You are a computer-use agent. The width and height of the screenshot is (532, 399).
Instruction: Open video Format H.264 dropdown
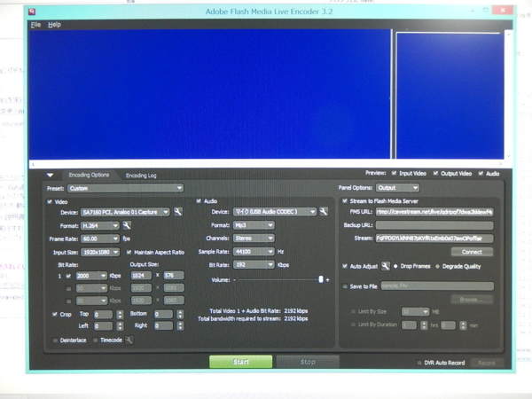tap(99, 225)
